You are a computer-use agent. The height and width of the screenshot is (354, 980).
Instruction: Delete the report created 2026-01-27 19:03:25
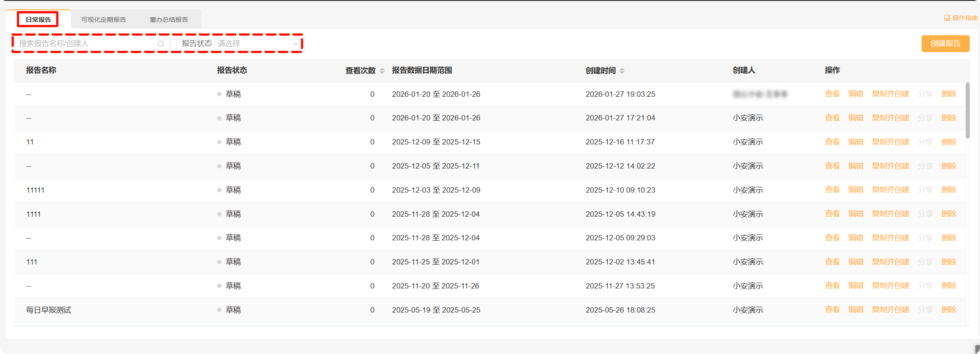pos(949,94)
